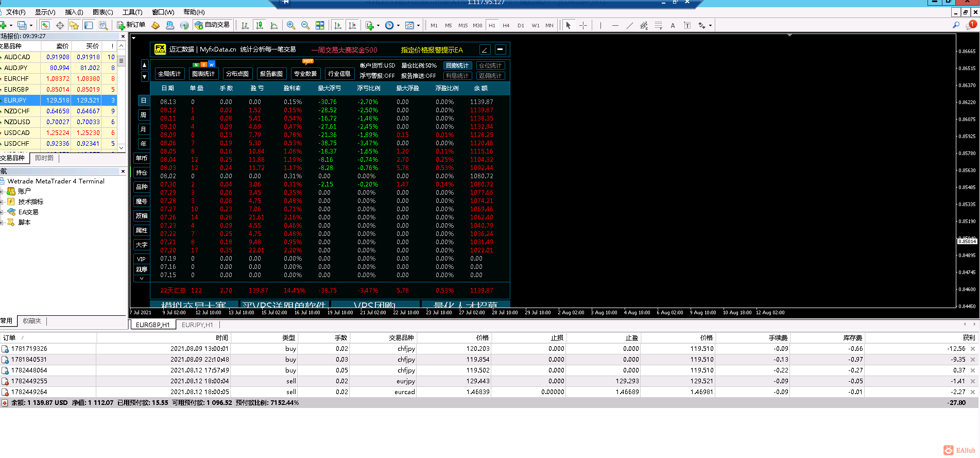Viewport: 980px width, 458px height.
Task: Expand the 账户 tree node
Action: pos(2,191)
